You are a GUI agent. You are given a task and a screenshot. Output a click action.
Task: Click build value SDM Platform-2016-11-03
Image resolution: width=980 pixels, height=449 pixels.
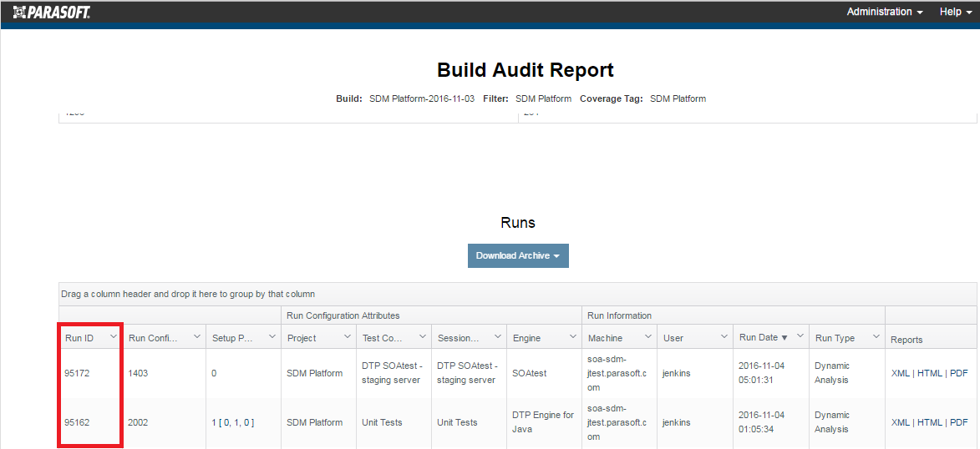coord(422,98)
